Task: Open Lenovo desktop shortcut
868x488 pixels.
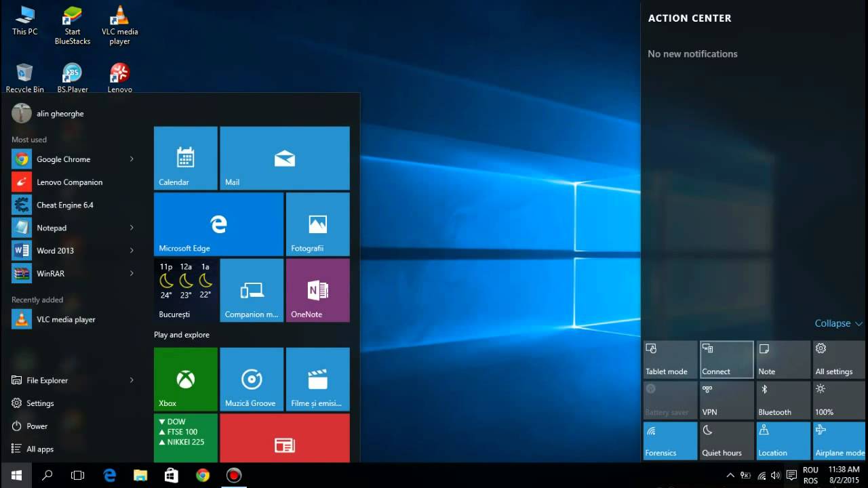Action: (x=120, y=78)
